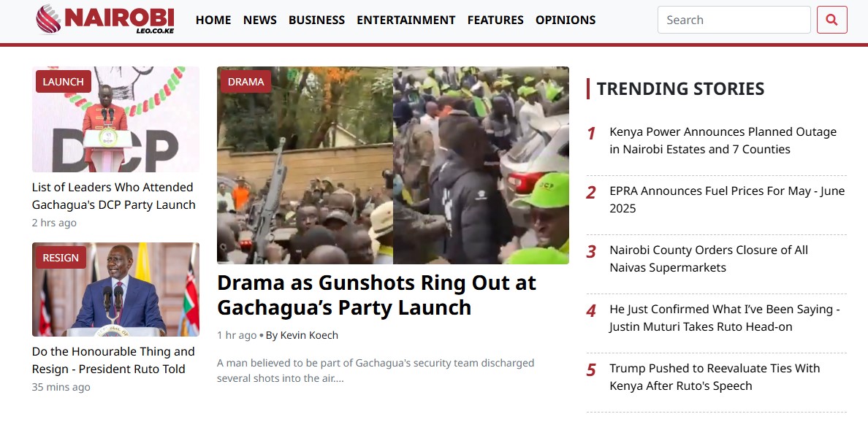Click the Nairobi Leo logo

pos(105,20)
